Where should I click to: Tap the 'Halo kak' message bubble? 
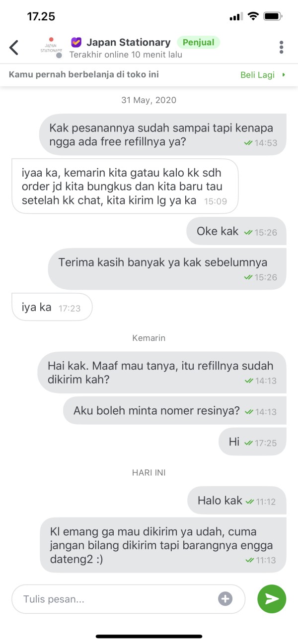(237, 501)
